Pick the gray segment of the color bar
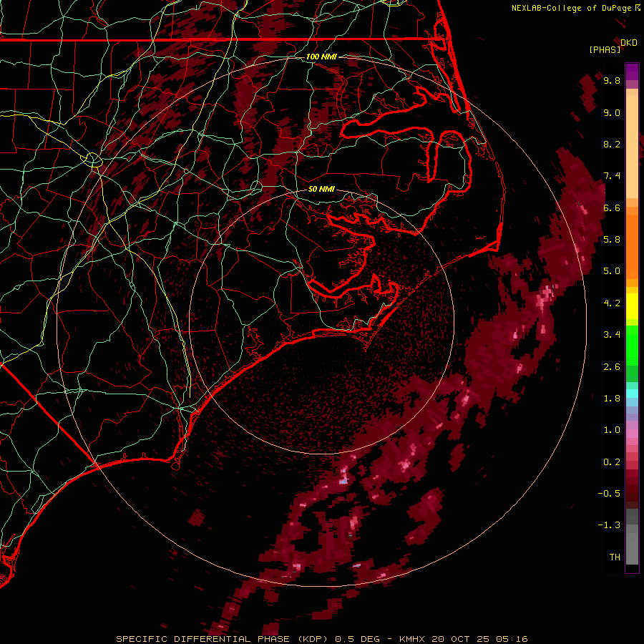 coord(632,538)
